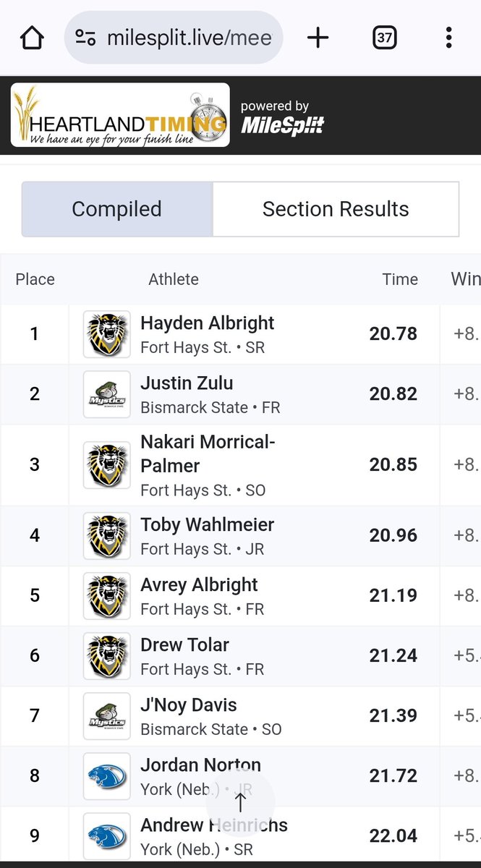Open the browser three-dot menu
Screen dimensions: 481x868
[449, 38]
